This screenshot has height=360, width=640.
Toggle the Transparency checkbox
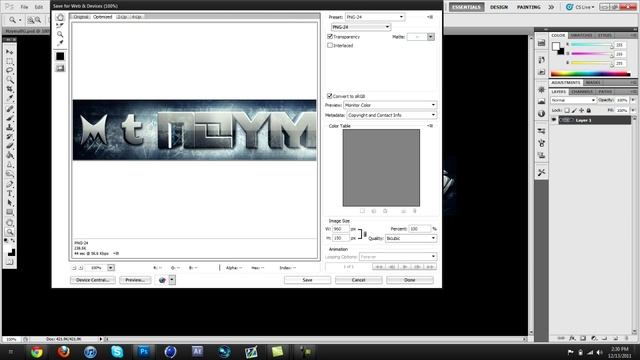click(x=330, y=37)
